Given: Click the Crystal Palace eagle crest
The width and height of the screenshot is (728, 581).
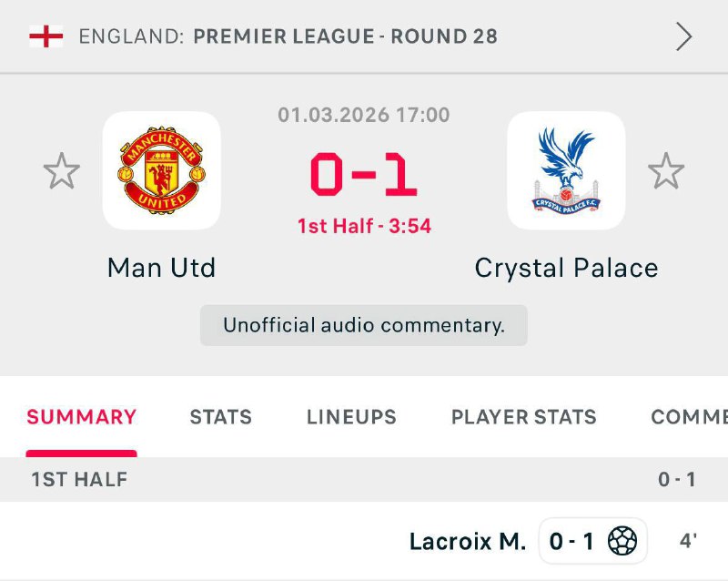Looking at the screenshot, I should point(566,170).
